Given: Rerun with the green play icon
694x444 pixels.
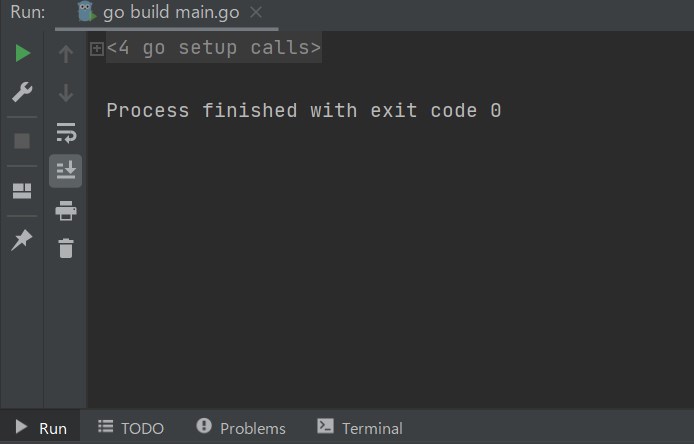Looking at the screenshot, I should (23, 53).
